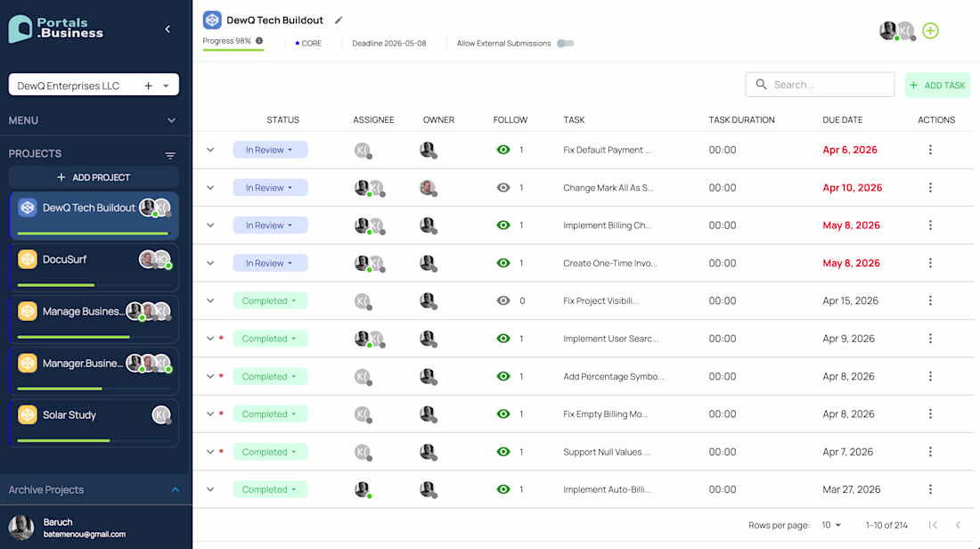Open status dropdown for Fix Default Payment task
This screenshot has width=980, height=549.
(270, 150)
